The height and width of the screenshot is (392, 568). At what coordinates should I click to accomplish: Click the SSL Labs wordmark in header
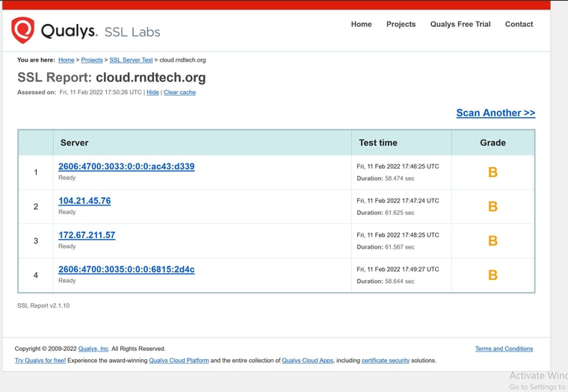pos(132,32)
